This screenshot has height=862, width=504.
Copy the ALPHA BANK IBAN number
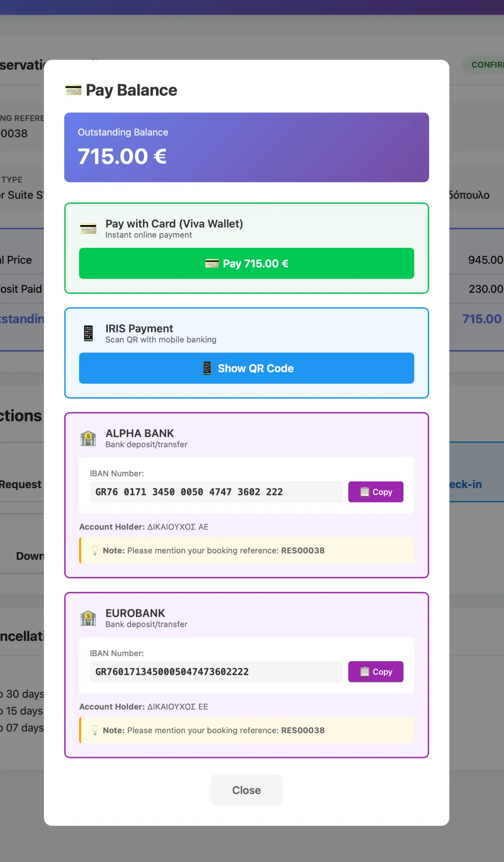(x=376, y=492)
